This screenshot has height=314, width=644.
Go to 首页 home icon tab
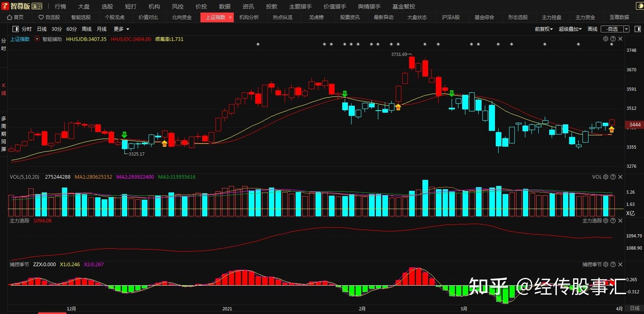click(15, 17)
